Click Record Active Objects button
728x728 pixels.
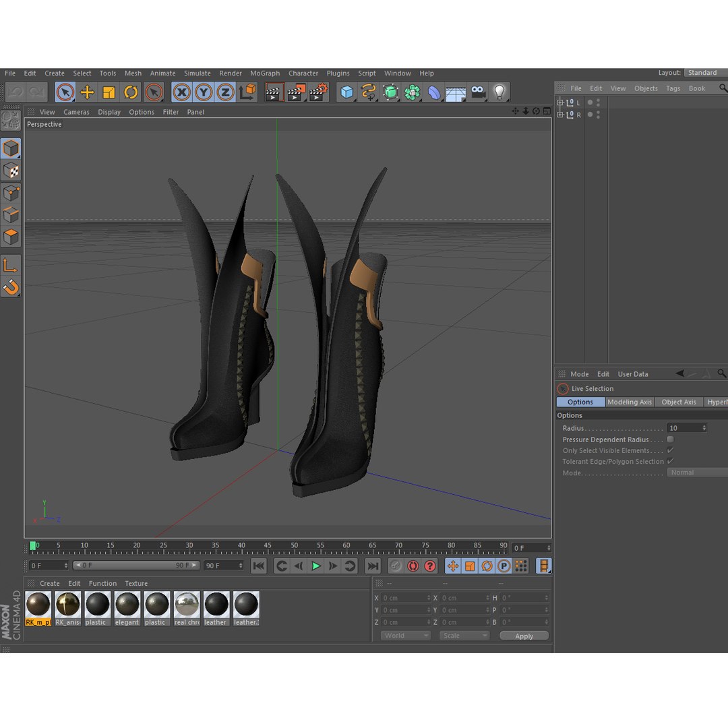(395, 566)
